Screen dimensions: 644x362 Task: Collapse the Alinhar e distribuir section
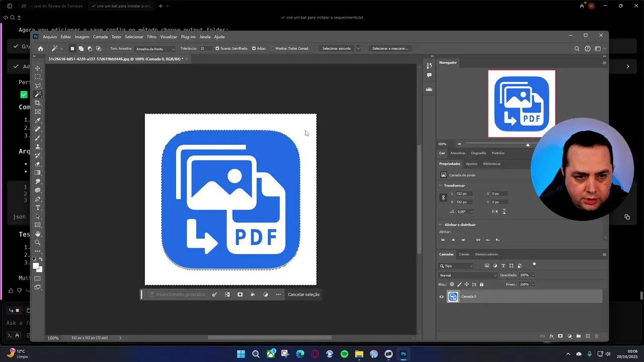coord(441,225)
